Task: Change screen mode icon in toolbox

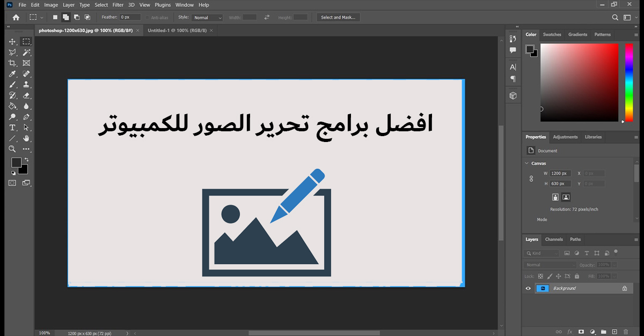Action: pyautogui.click(x=26, y=183)
